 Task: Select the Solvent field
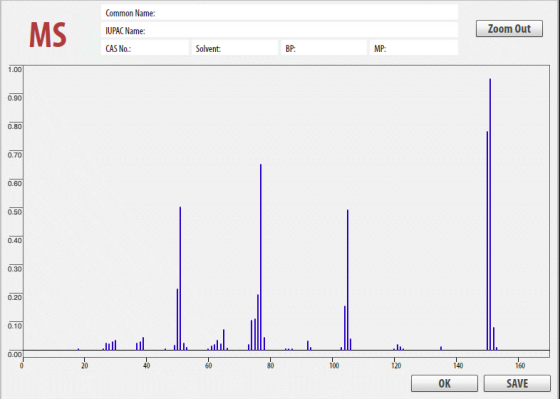point(235,48)
